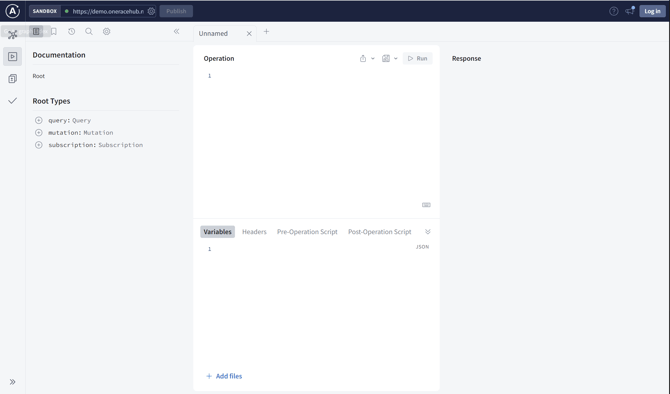The height and width of the screenshot is (394, 670).
Task: Open Explorer settings gear in the panel toolbar
Action: pyautogui.click(x=106, y=32)
